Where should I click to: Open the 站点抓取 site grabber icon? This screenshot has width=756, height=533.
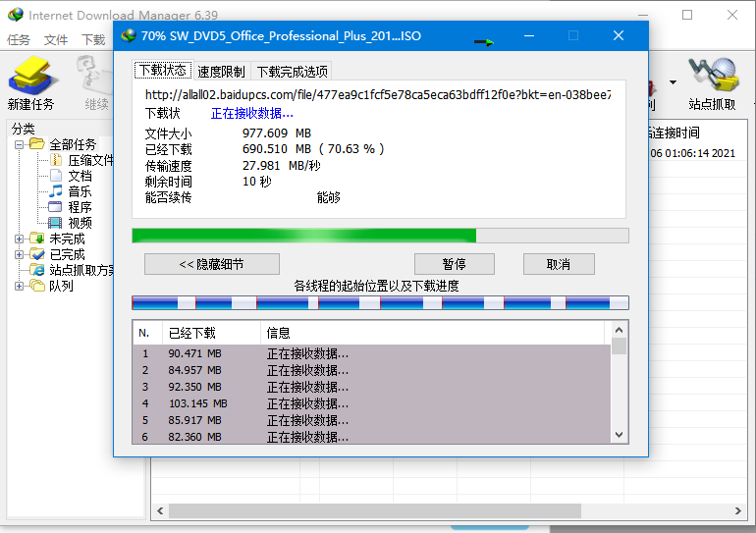pos(713,75)
